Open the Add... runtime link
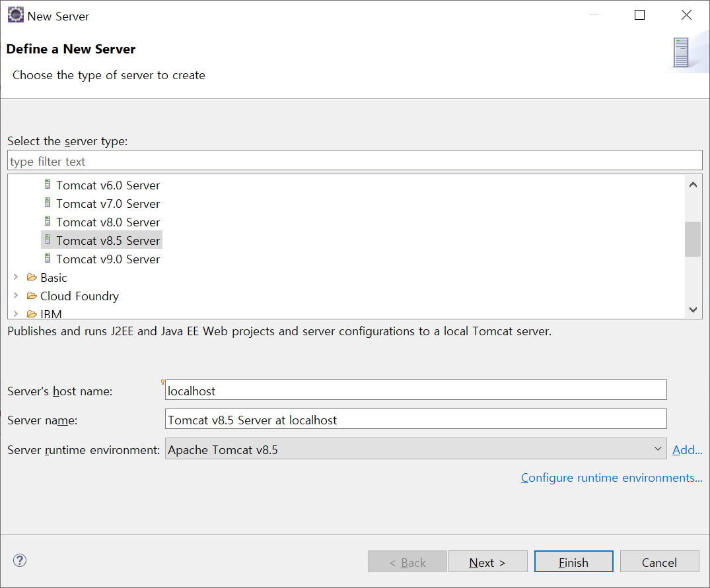710x588 pixels. (x=688, y=450)
